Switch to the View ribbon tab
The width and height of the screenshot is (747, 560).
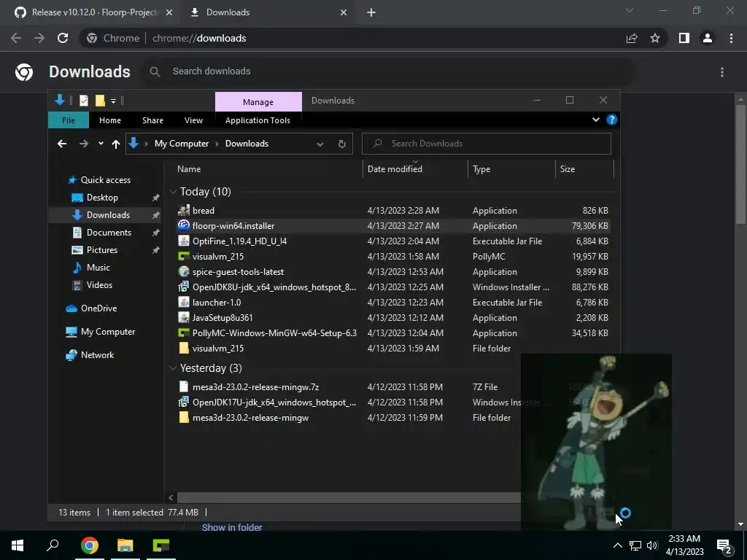point(193,120)
